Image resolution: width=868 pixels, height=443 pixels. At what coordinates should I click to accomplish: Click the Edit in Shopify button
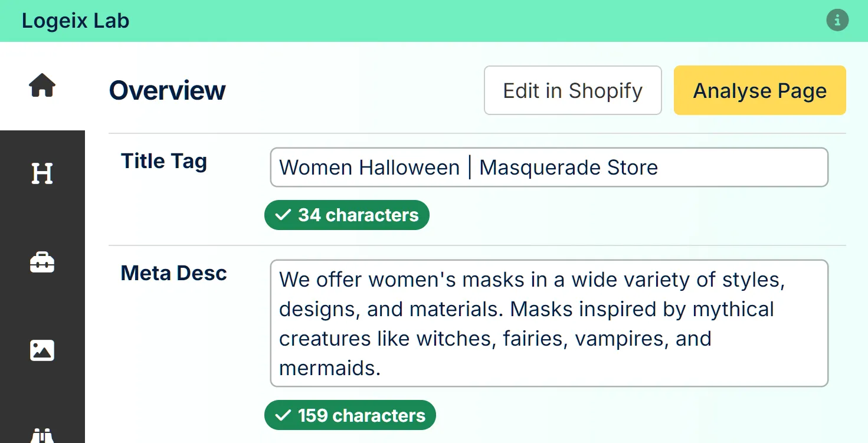tap(572, 90)
